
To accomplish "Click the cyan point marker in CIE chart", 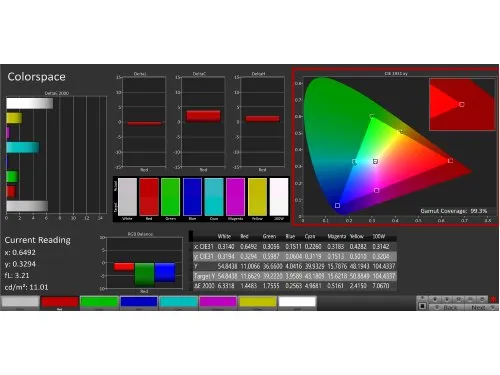I will 354,162.
